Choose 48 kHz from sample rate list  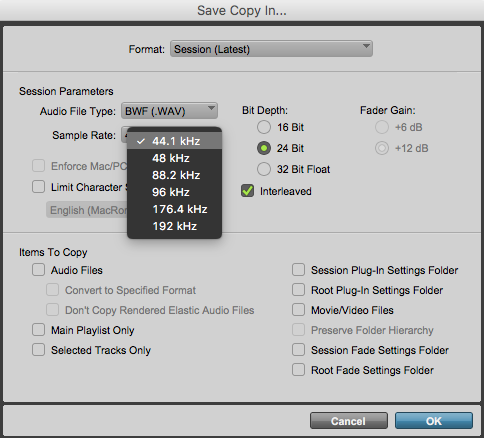coord(174,158)
